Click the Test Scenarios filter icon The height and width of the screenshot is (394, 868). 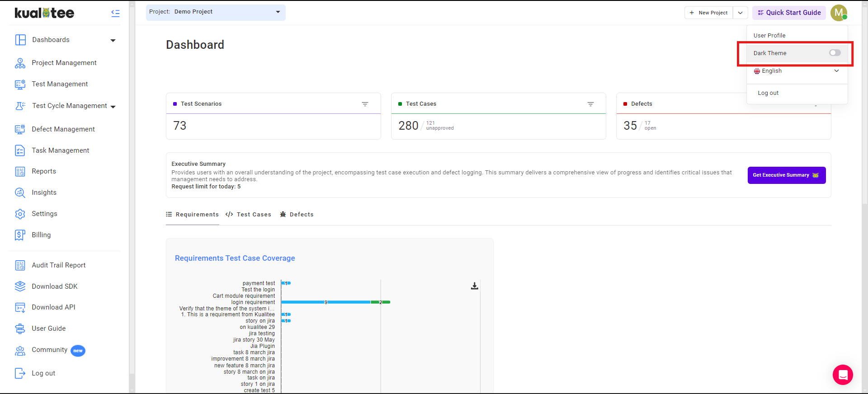click(x=365, y=104)
